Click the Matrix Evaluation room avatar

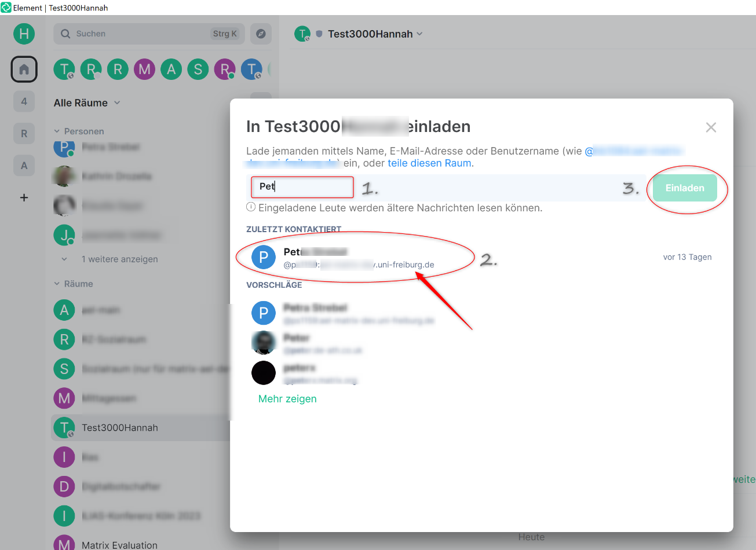(64, 543)
